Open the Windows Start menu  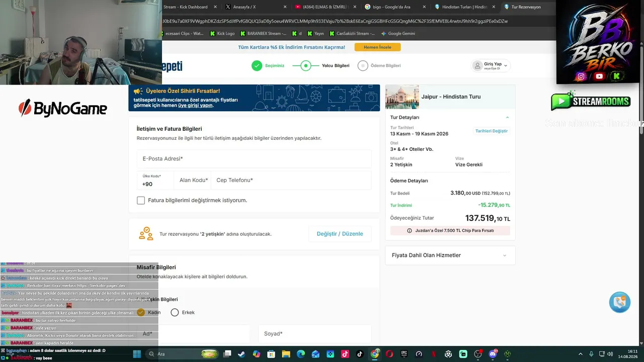coord(137,354)
